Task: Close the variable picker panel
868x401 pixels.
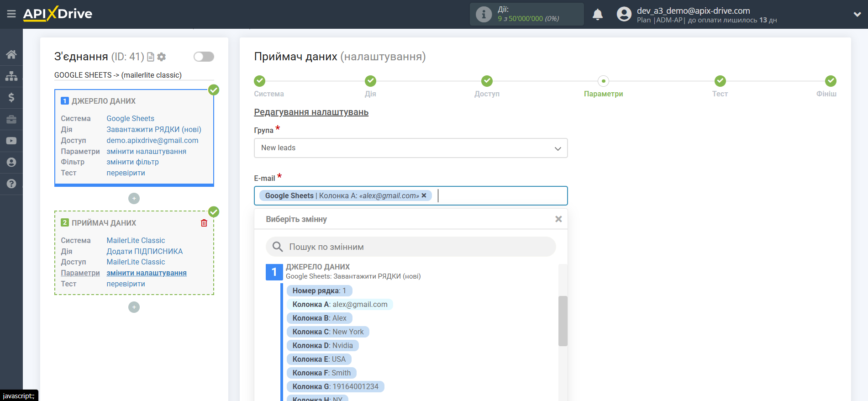Action: point(558,219)
